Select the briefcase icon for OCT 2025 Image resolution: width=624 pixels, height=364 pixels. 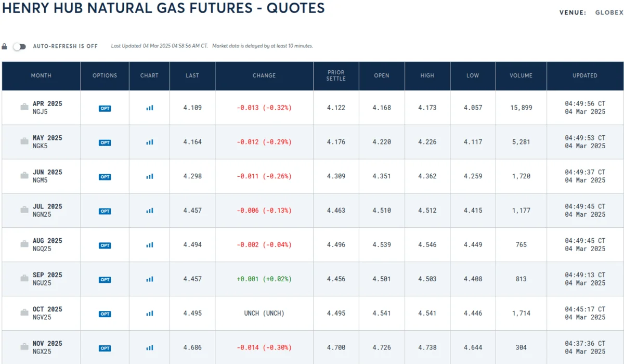pyautogui.click(x=24, y=313)
